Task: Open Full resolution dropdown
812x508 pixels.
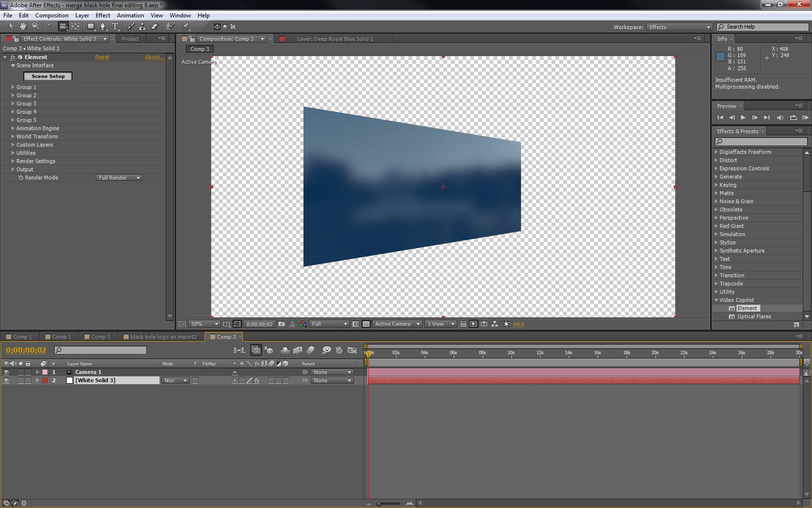Action: 330,324
